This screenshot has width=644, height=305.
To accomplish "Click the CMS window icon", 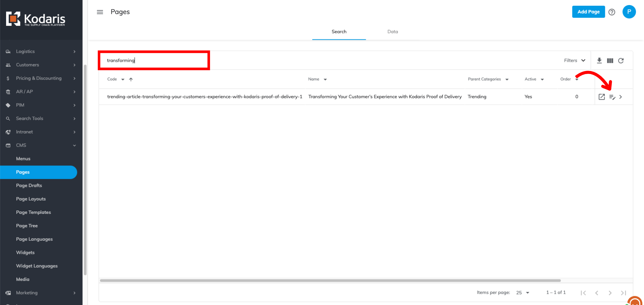I will [8, 146].
